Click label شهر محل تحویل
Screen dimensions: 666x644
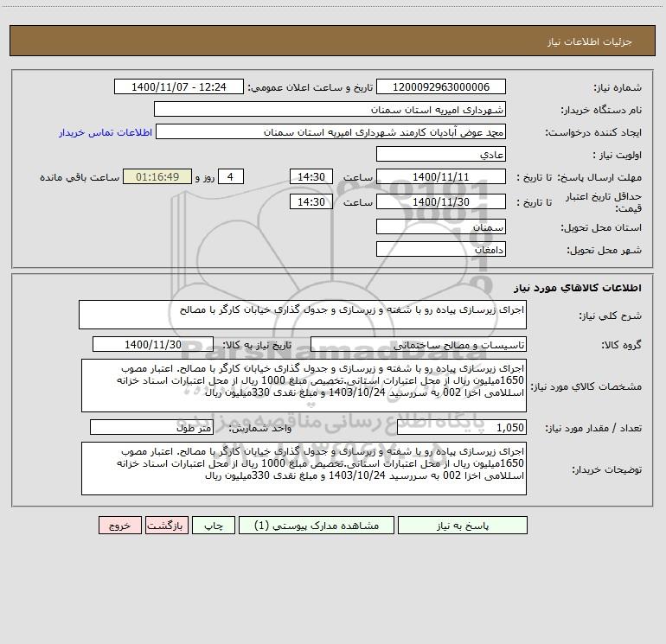point(604,251)
